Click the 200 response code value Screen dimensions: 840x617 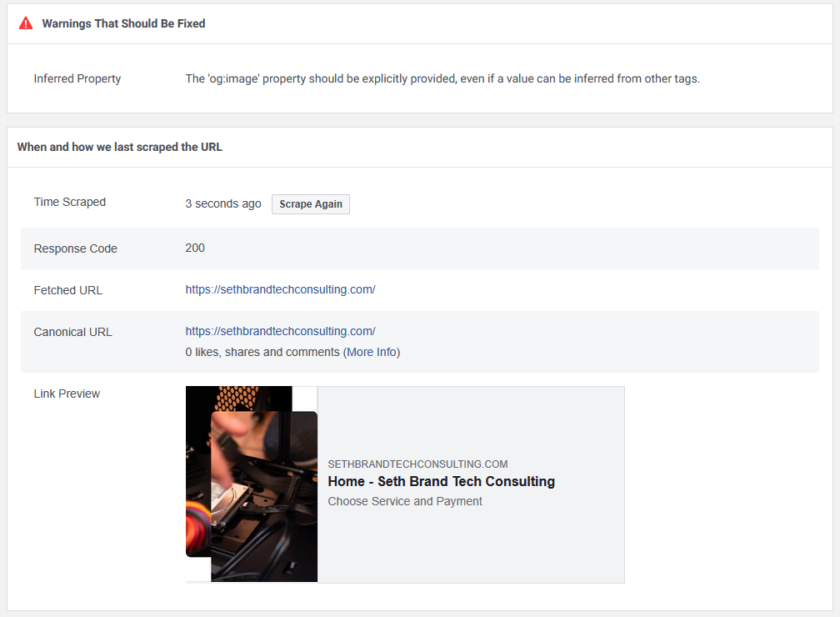coord(195,248)
